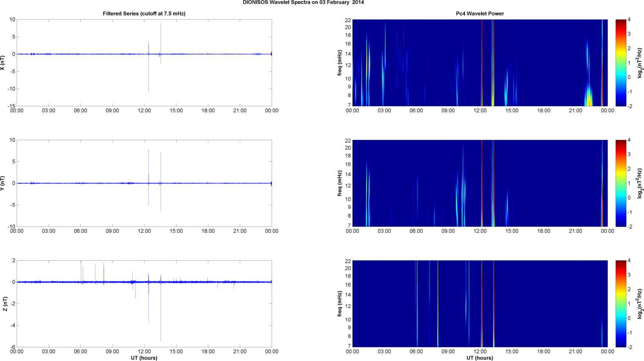The image size is (644, 361).
Task: Click the middle wavelet plot's color bar
Action: pos(620,183)
